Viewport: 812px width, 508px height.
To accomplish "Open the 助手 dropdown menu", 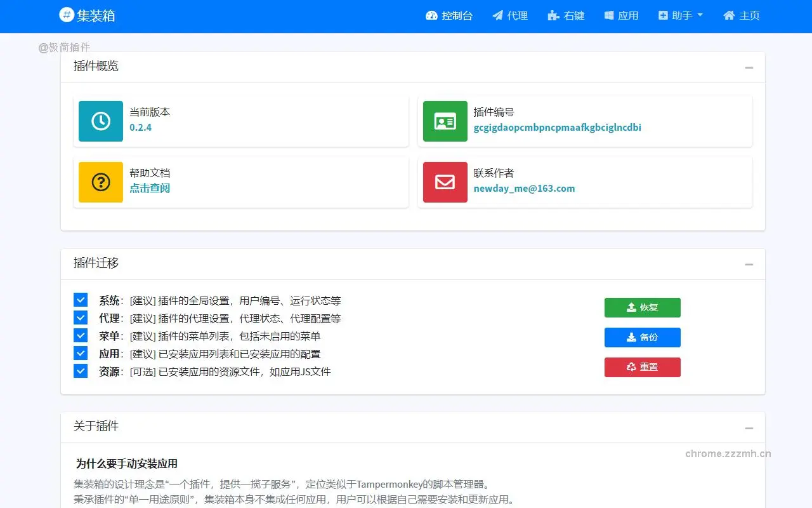I will coord(680,15).
